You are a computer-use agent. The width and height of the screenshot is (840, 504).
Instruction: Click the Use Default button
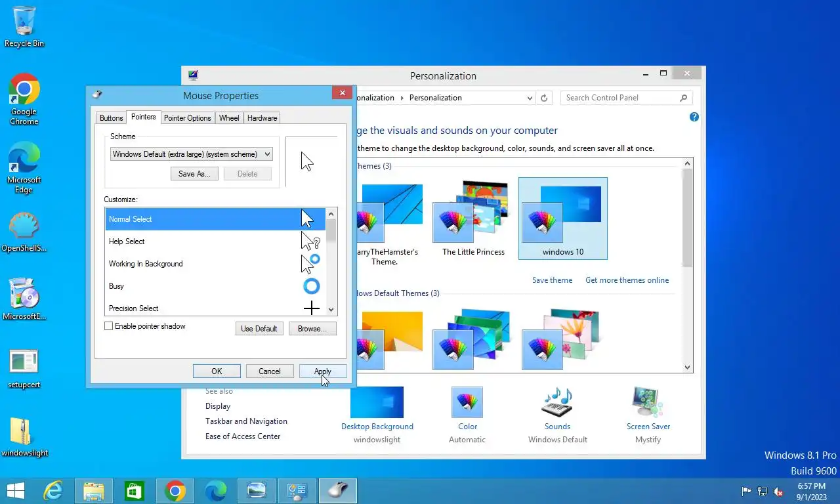[259, 328]
